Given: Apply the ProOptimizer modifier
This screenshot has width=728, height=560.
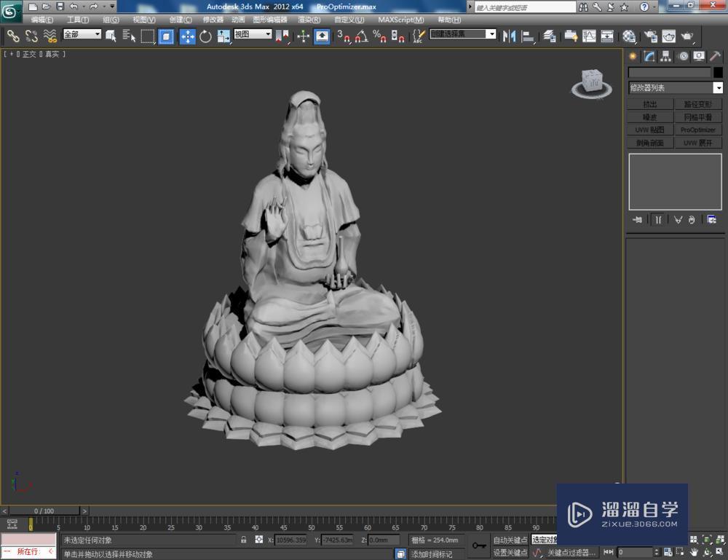Looking at the screenshot, I should pos(697,130).
